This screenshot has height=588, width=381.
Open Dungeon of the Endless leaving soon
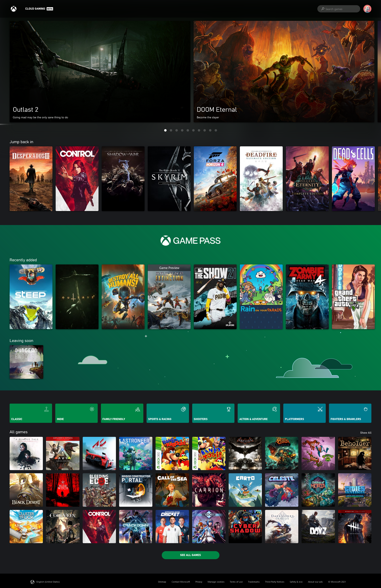coord(26,362)
